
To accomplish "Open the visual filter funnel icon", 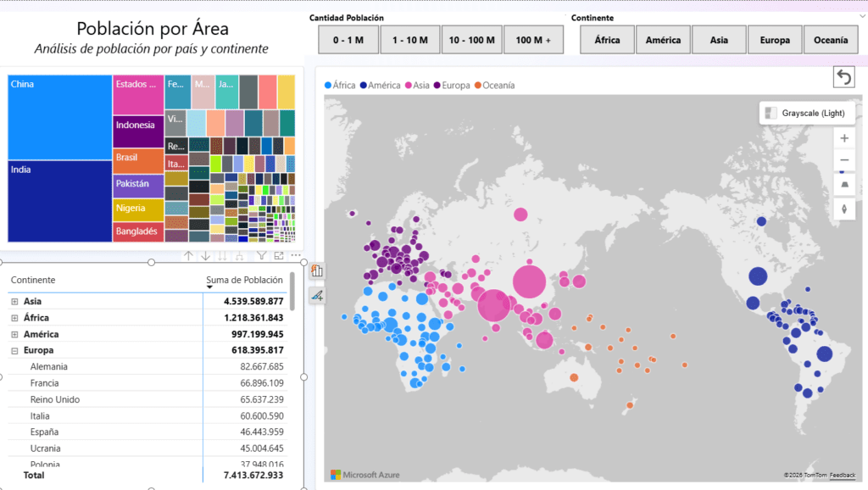I will (x=261, y=256).
